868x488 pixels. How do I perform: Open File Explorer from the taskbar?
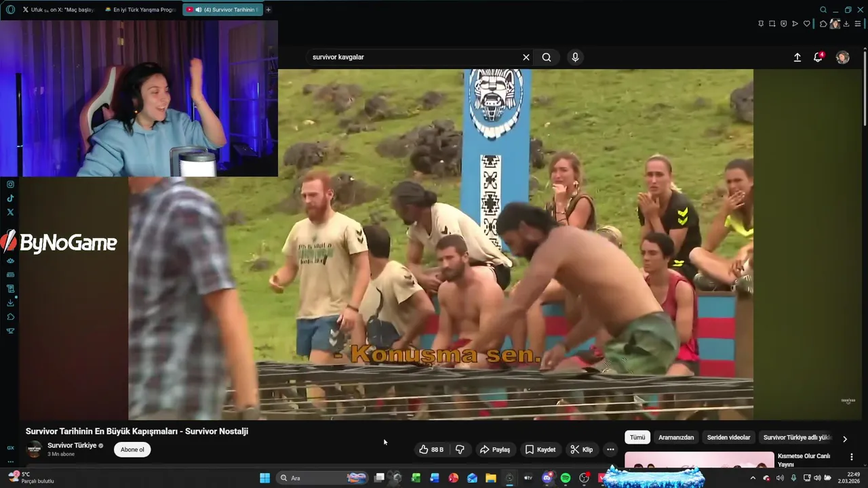(x=491, y=478)
